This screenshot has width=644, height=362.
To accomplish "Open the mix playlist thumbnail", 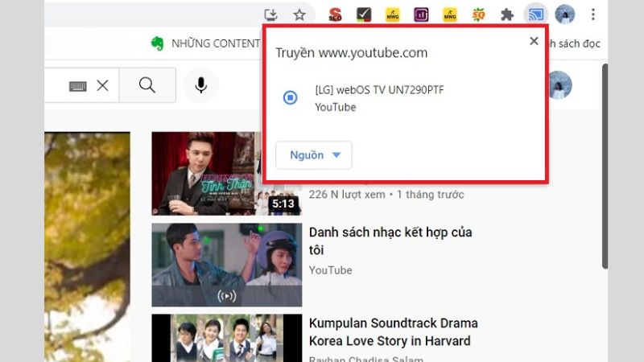I will [227, 265].
